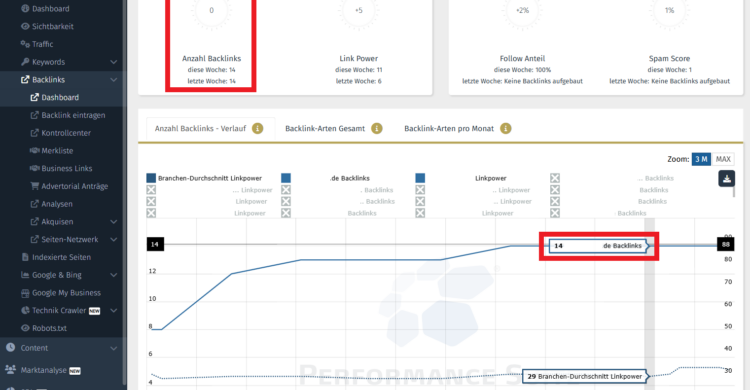Open Indexierte Seiten with the document icon

pos(56,257)
